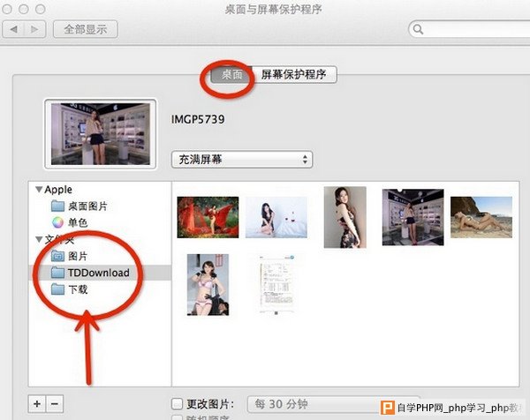Enable the 更改图片 checkbox
The image size is (530, 420).
[178, 403]
